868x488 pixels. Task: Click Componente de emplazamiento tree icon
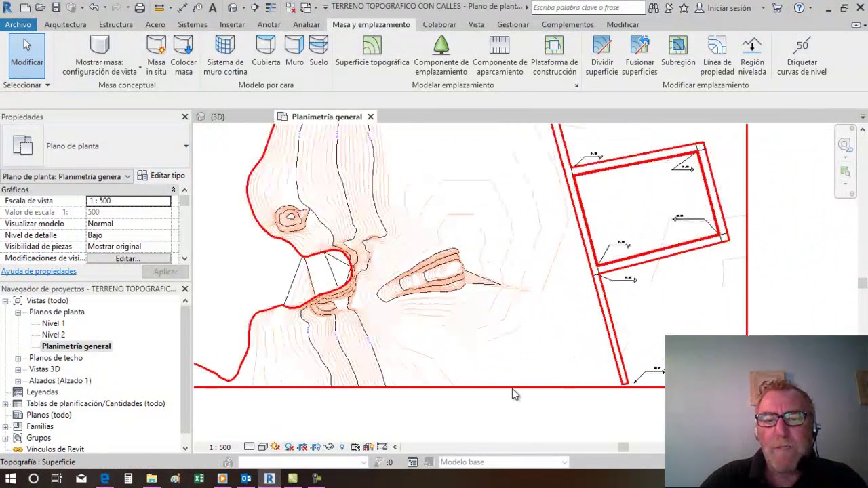(x=441, y=45)
